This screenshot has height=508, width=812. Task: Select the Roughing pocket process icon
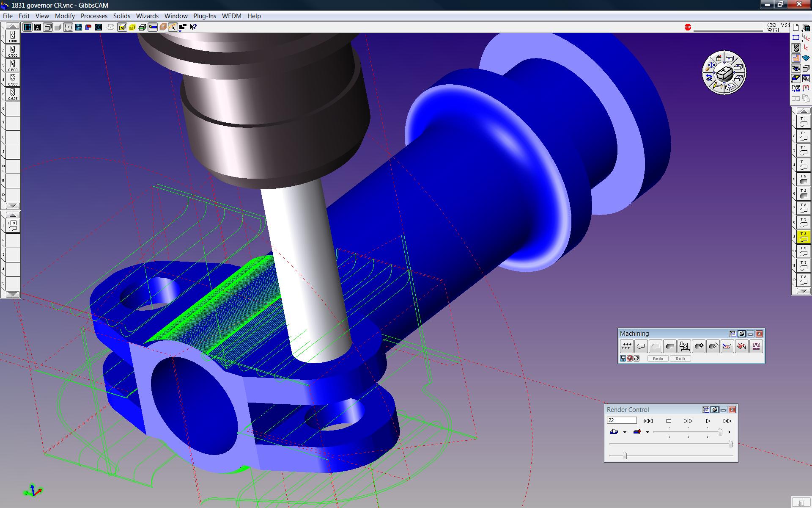(655, 346)
